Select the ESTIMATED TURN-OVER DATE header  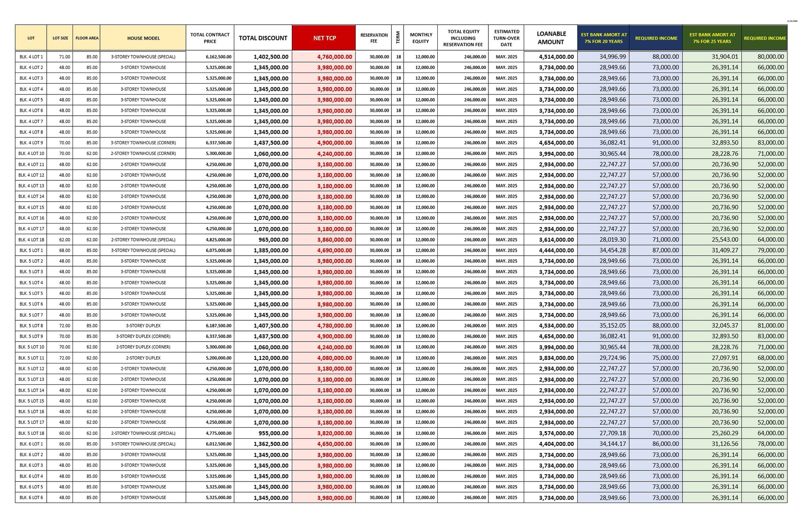(x=506, y=38)
